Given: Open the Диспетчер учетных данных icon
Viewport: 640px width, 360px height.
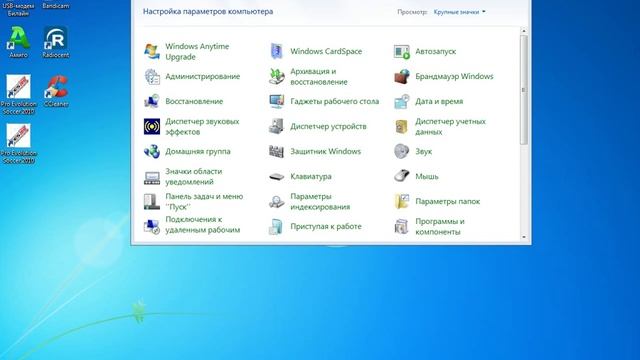Looking at the screenshot, I should pyautogui.click(x=402, y=127).
